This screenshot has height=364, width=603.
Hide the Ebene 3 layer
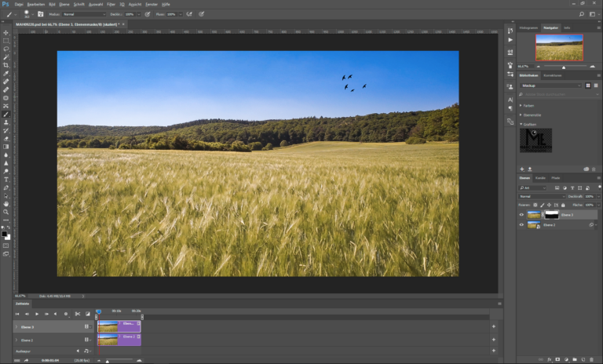(521, 215)
